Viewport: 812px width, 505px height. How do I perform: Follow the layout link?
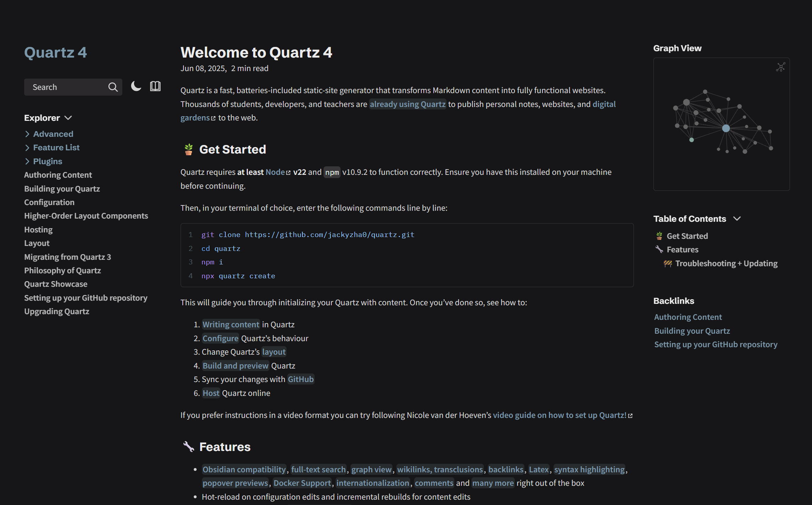click(274, 352)
